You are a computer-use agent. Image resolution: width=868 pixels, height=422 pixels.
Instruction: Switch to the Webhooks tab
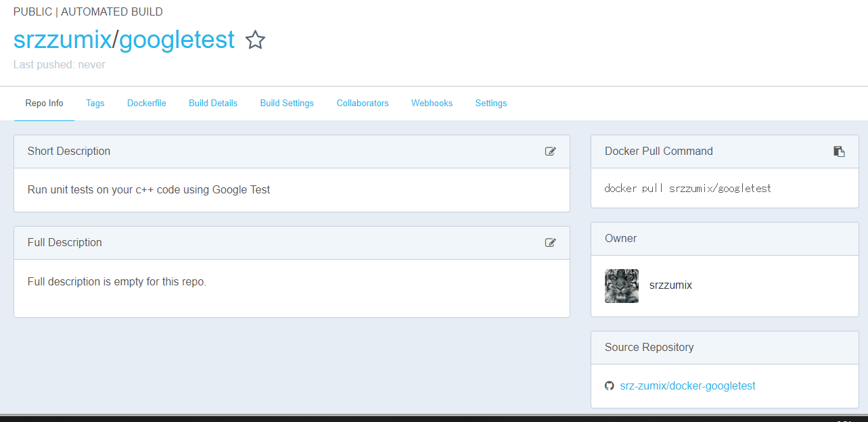click(x=432, y=103)
